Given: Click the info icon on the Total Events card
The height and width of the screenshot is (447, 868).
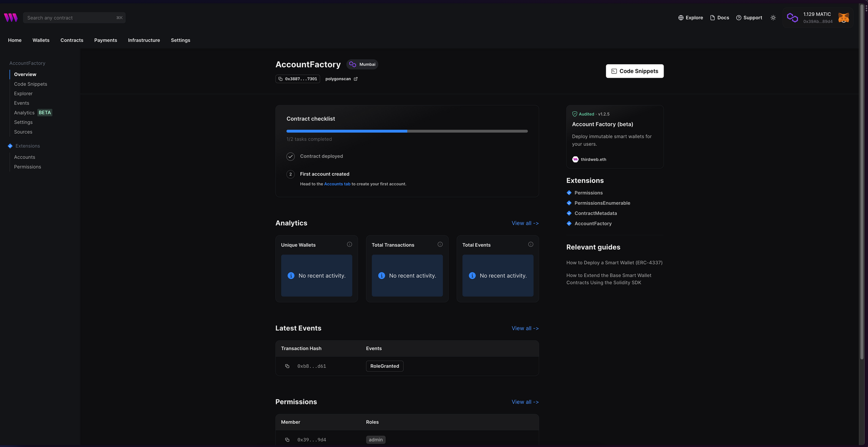Looking at the screenshot, I should click(x=530, y=244).
